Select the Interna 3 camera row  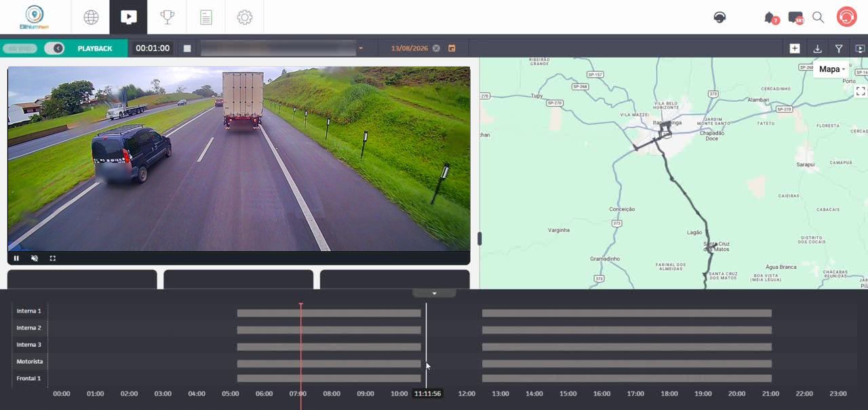click(x=29, y=345)
